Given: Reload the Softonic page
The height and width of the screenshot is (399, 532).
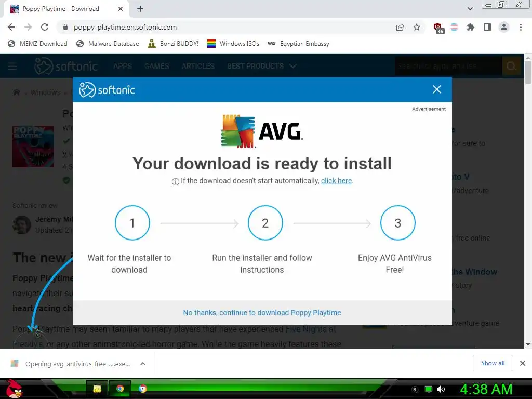Looking at the screenshot, I should pyautogui.click(x=45, y=27).
